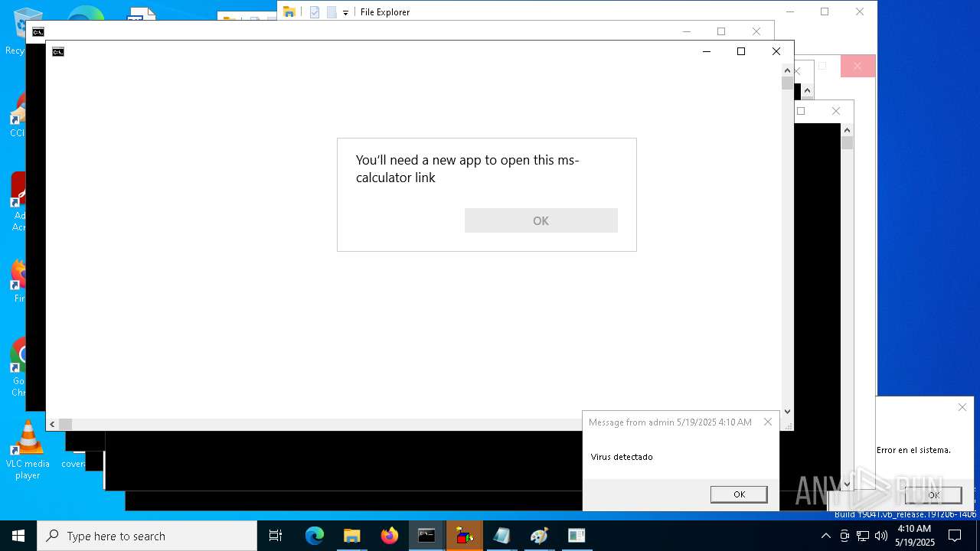
Task: Click the File Explorer title bar folder icon
Action: tap(289, 11)
